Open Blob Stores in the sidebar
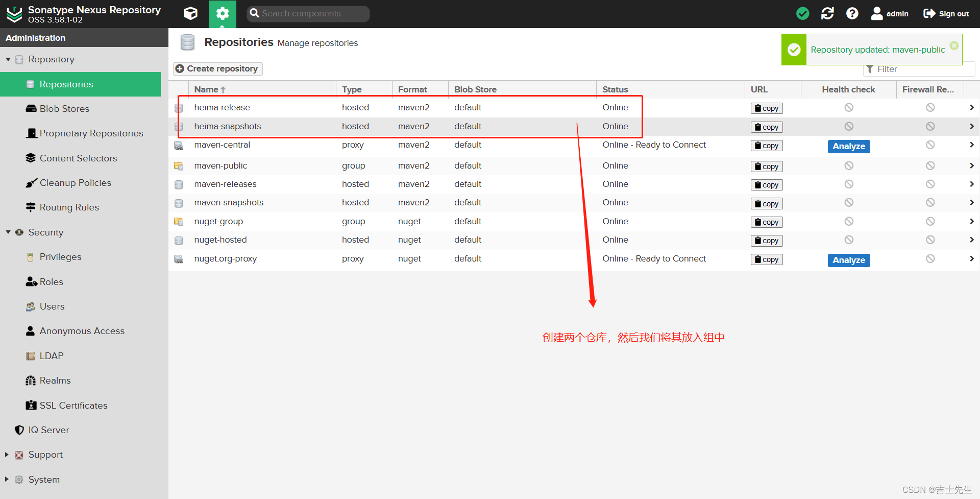The height and width of the screenshot is (499, 980). pos(64,109)
